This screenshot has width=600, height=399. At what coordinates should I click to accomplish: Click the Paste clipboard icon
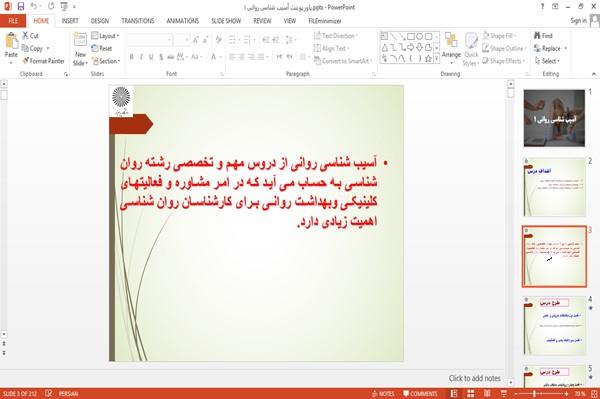click(11, 41)
